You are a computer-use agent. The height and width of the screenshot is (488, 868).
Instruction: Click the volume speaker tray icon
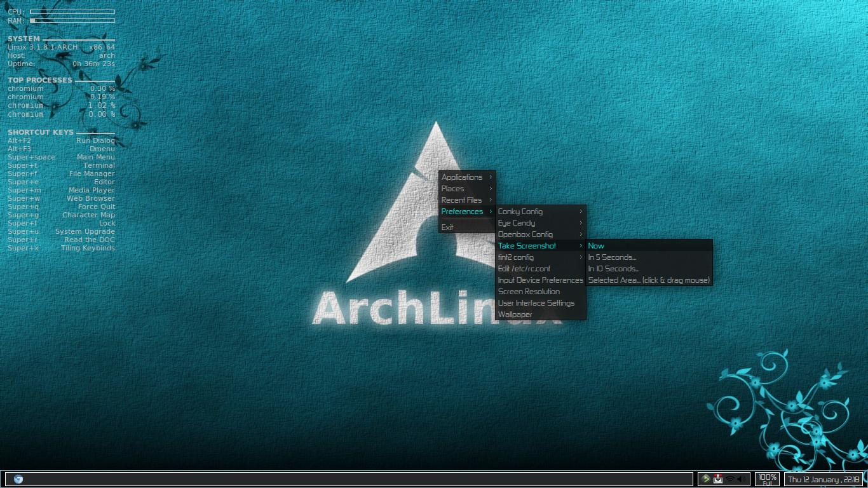742,479
